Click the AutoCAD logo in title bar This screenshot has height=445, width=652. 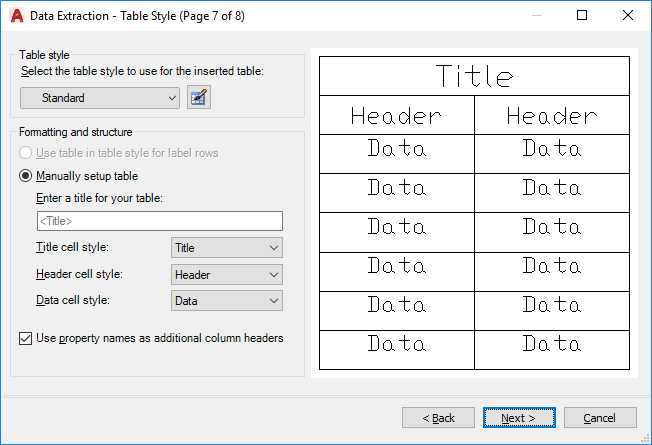16,16
